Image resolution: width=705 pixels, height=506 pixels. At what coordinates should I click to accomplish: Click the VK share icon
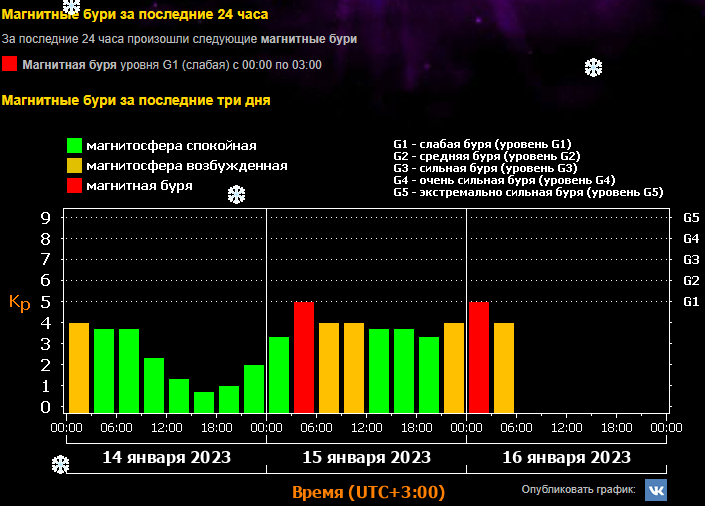point(656,490)
